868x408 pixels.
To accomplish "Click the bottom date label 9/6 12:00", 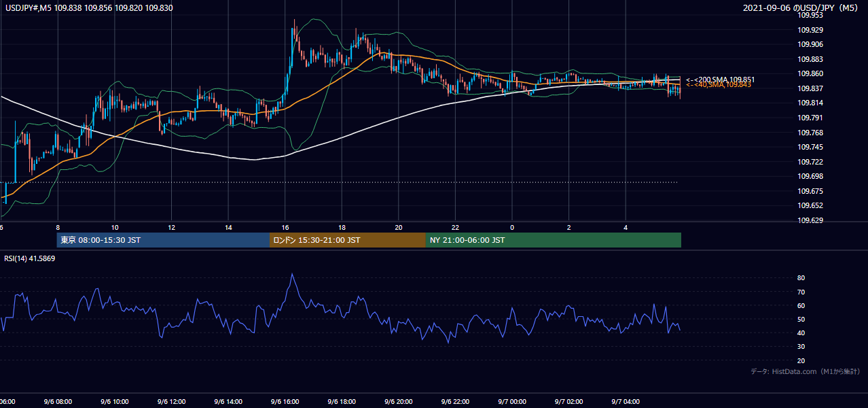I will tap(171, 402).
